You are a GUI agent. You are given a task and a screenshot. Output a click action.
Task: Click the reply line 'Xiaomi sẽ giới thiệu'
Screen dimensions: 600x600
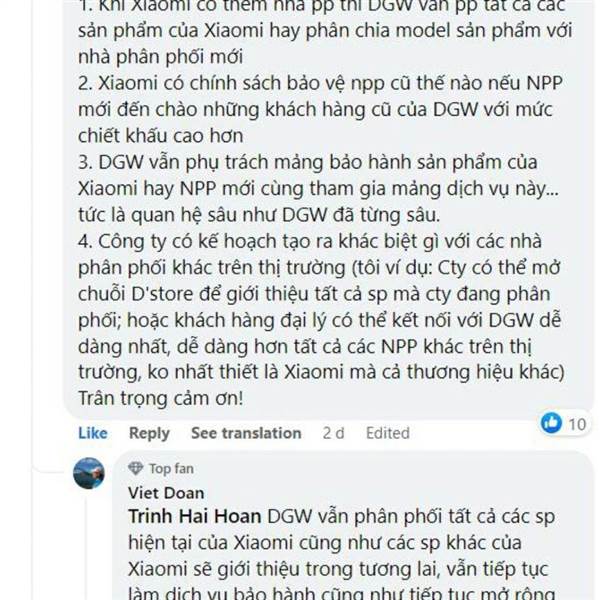click(x=338, y=569)
